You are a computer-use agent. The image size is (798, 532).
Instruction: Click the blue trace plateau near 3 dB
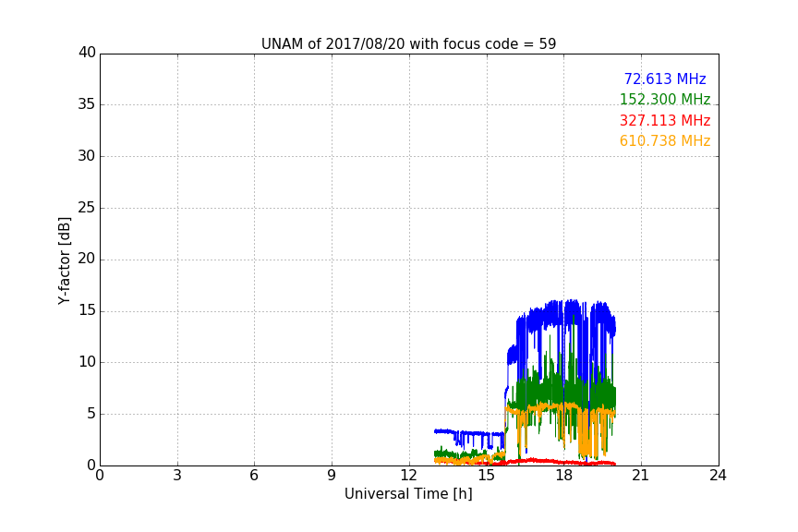coord(468,434)
